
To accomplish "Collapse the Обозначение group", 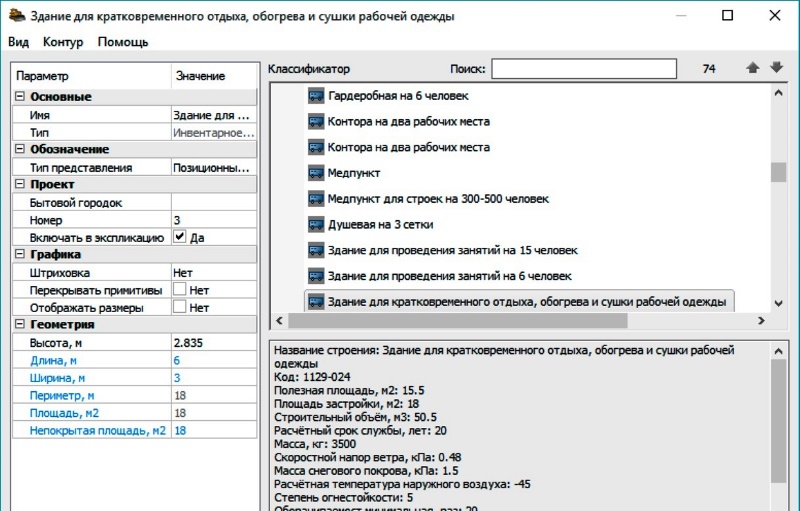I will [19, 148].
